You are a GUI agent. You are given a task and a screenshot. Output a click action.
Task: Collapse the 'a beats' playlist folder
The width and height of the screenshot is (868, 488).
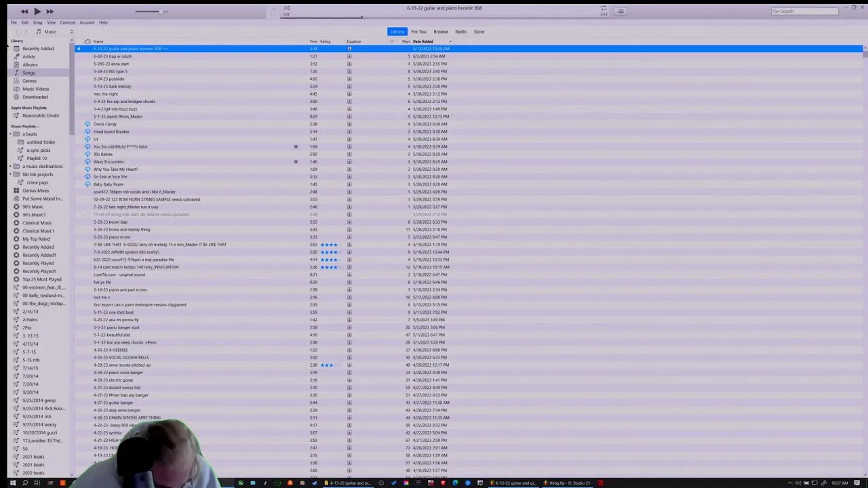tap(10, 134)
